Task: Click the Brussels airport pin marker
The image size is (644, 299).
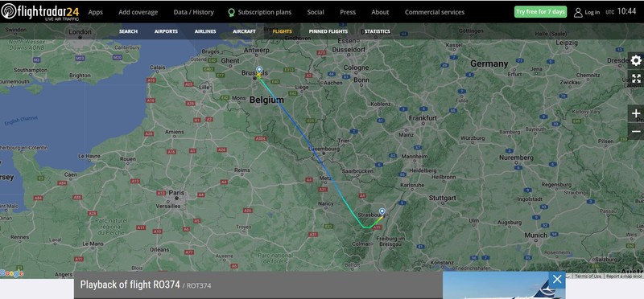Action: 258,70
